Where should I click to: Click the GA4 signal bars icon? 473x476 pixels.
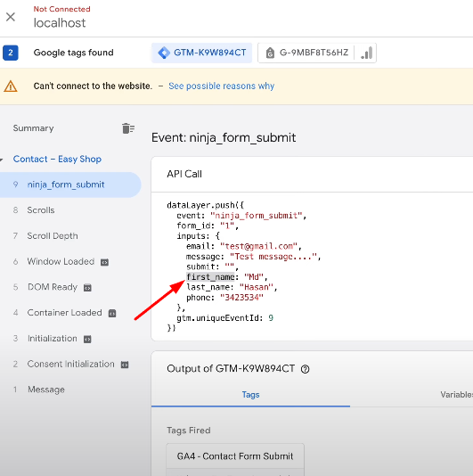coord(366,53)
